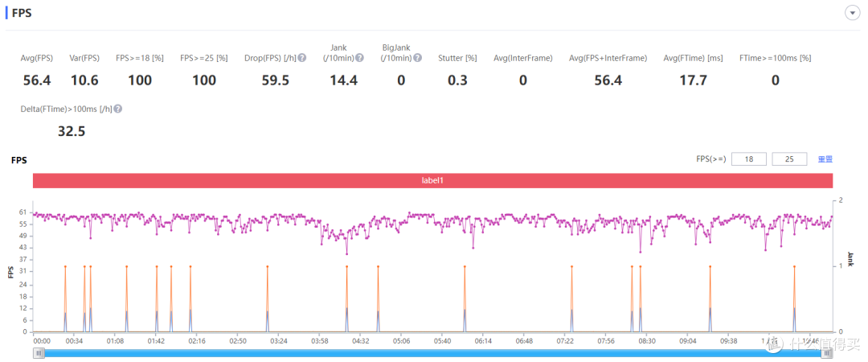Select the red label1 bar
Image resolution: width=868 pixels, height=362 pixels.
click(432, 181)
